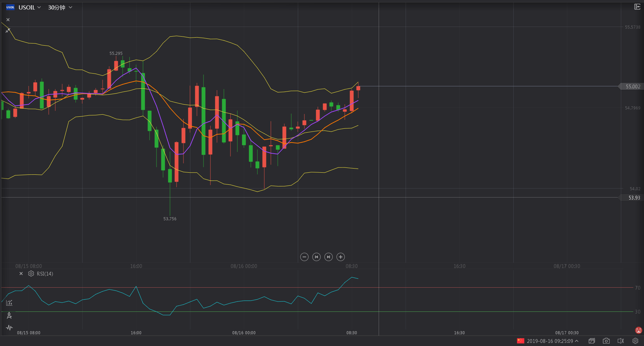Toggle the muted speaker sound icon

[621, 341]
